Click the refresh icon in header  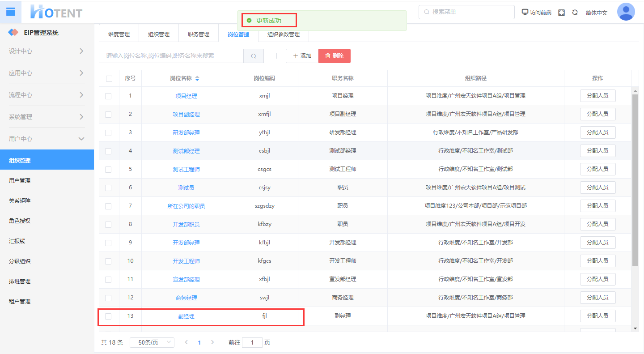575,13
